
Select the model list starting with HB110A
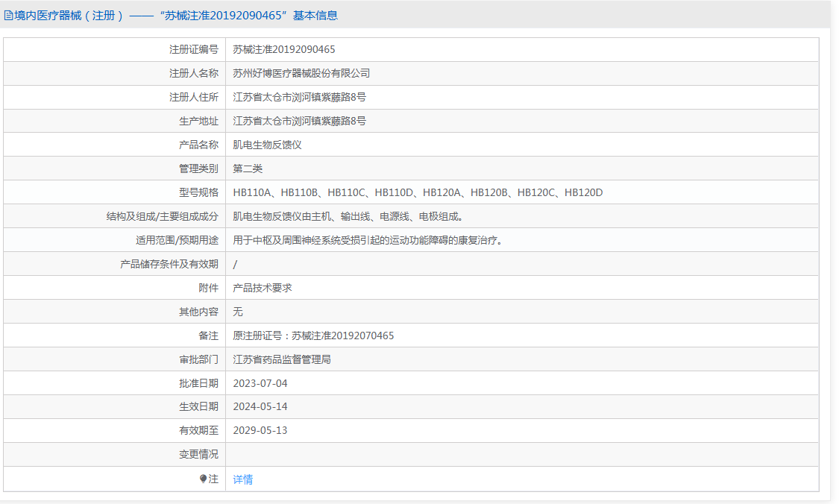coord(418,192)
